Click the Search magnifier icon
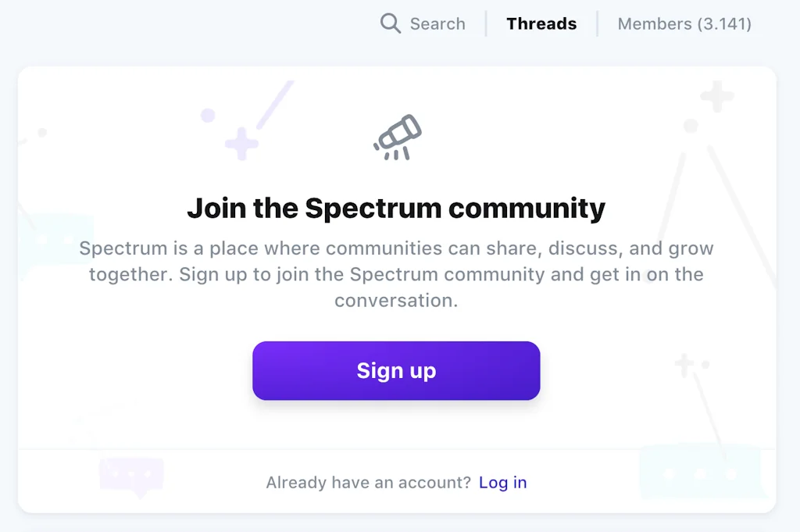Image resolution: width=800 pixels, height=532 pixels. tap(390, 23)
